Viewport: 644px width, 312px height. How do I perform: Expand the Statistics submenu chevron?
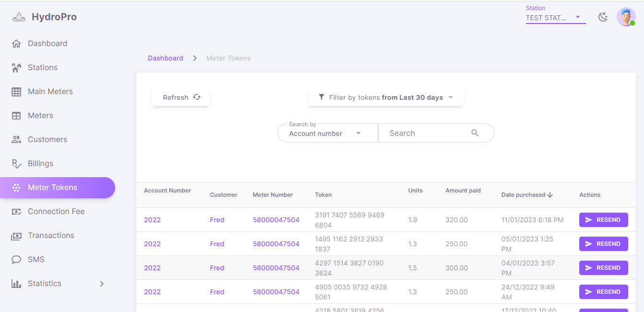[102, 284]
